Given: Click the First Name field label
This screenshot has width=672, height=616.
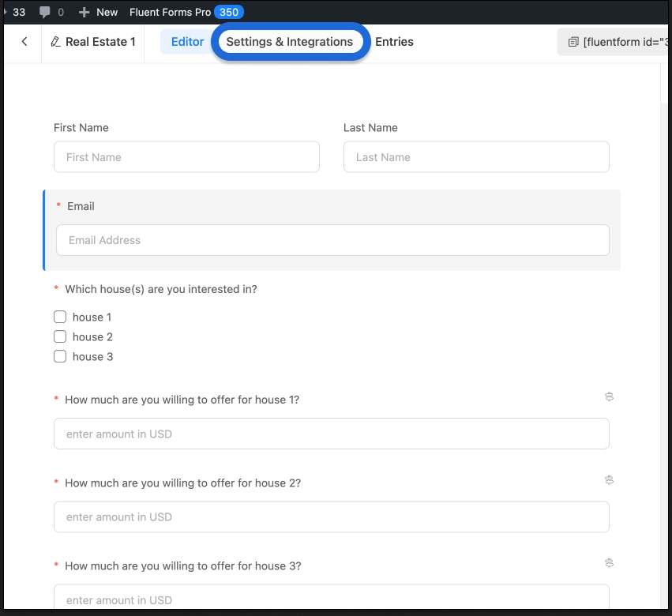Looking at the screenshot, I should [x=81, y=128].
